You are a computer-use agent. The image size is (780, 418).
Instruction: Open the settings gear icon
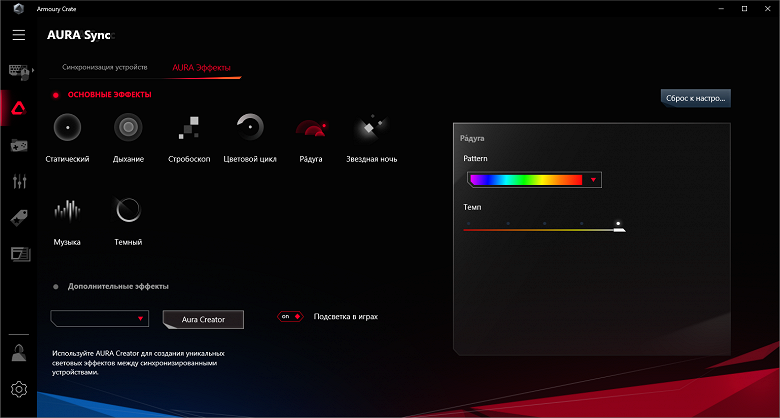[19, 389]
